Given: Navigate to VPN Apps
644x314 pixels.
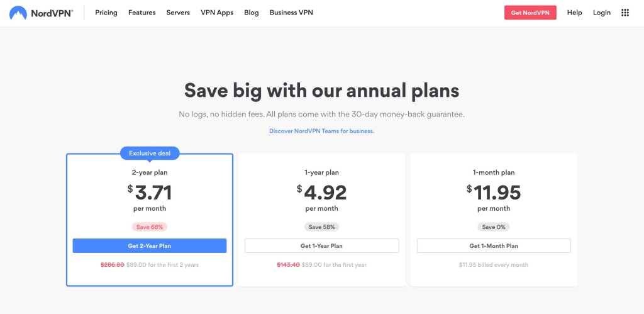Looking at the screenshot, I should 217,13.
